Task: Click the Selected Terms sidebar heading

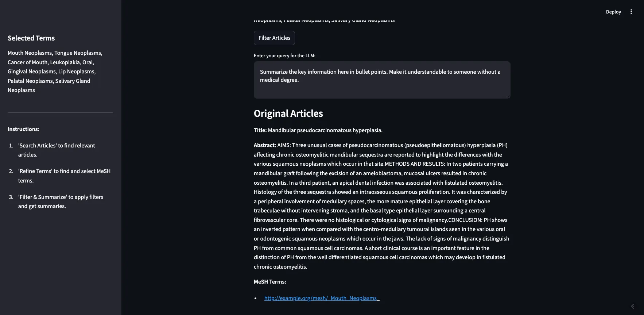Action: [31, 38]
